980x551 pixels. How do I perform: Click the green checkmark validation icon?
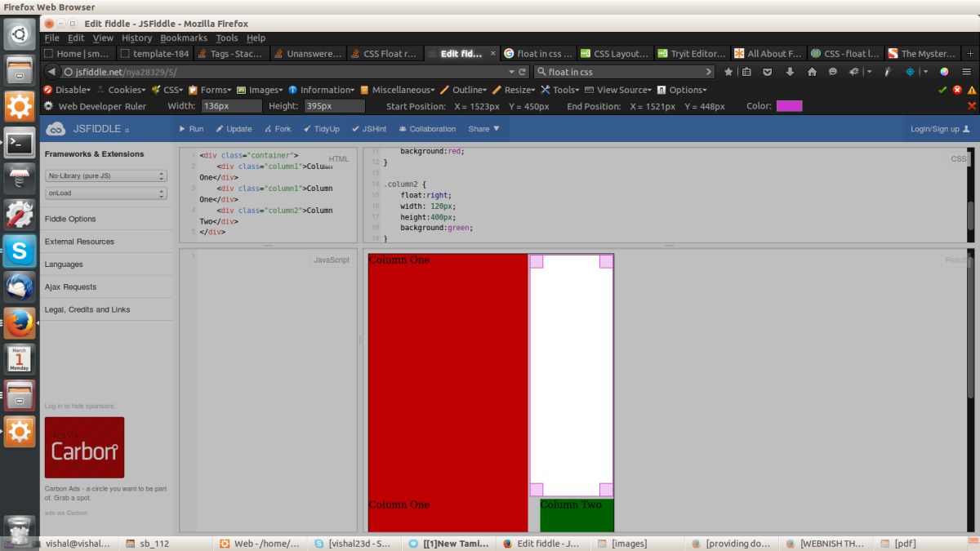point(944,90)
